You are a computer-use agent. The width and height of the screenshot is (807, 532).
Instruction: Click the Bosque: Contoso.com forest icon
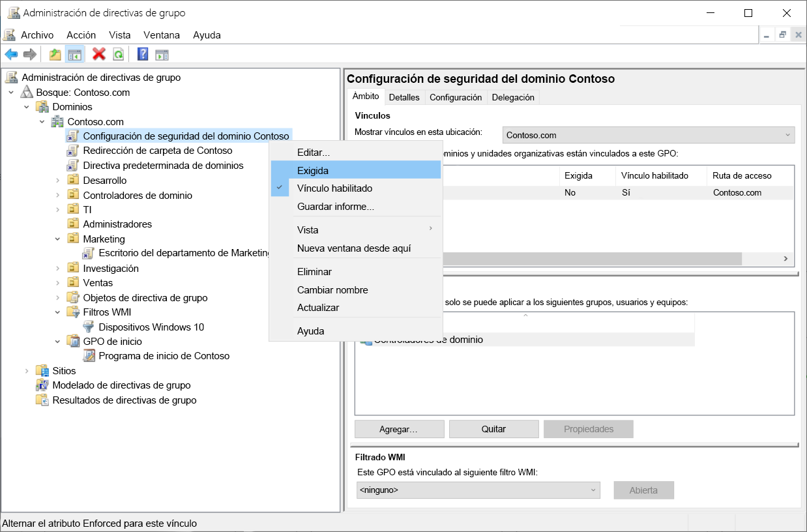point(27,93)
